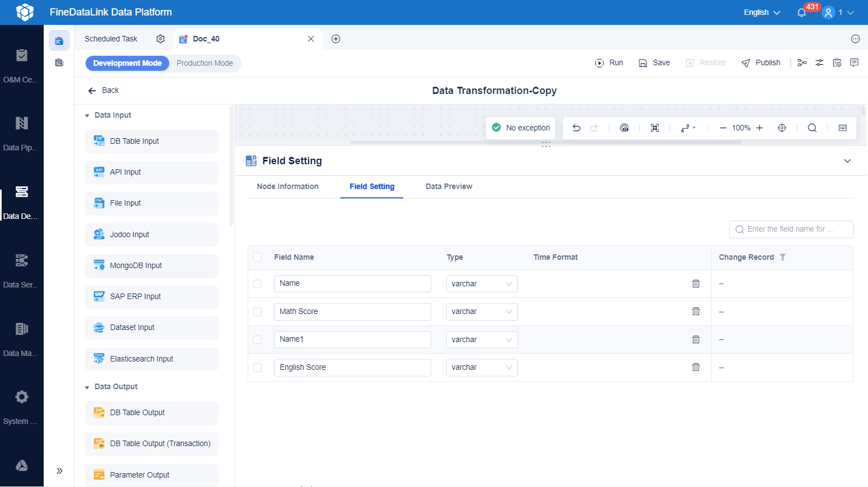868x487 pixels.
Task: Delete the Math Score field row
Action: [x=696, y=311]
